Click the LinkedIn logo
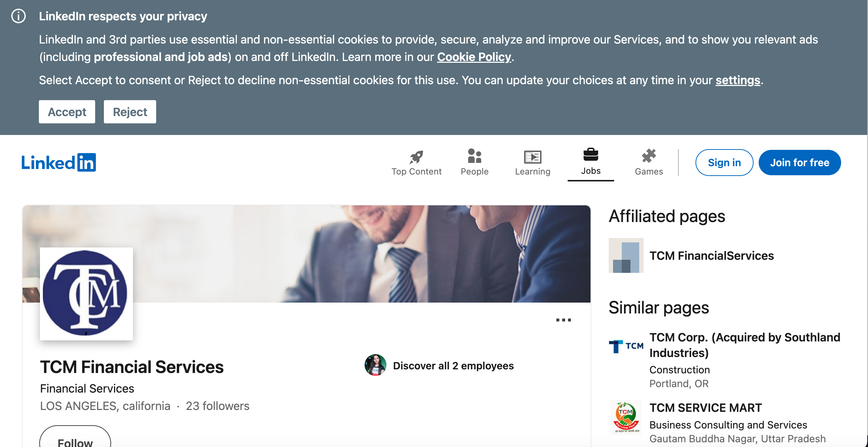This screenshot has height=447, width=868. (58, 162)
